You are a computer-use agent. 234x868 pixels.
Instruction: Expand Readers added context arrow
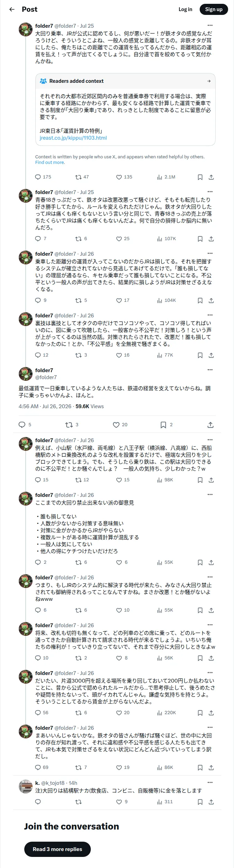(x=209, y=81)
